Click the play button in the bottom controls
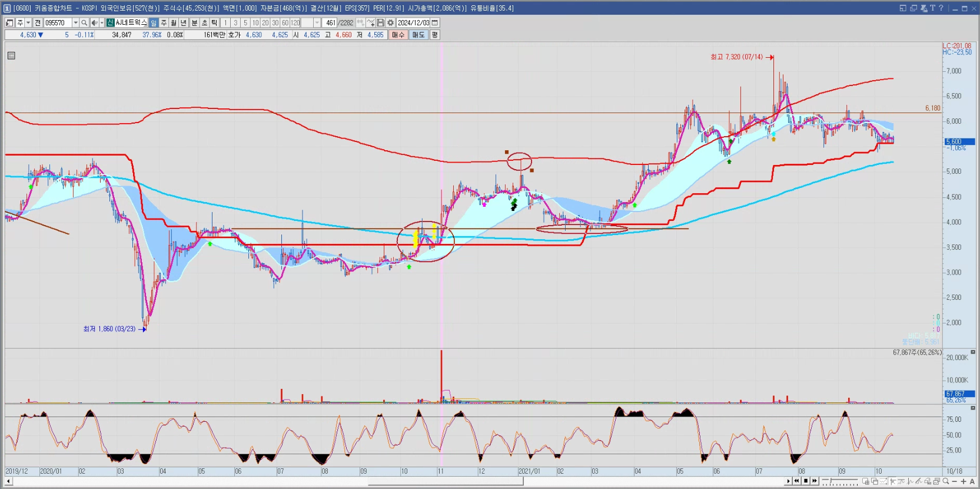980x489 pixels. click(788, 481)
